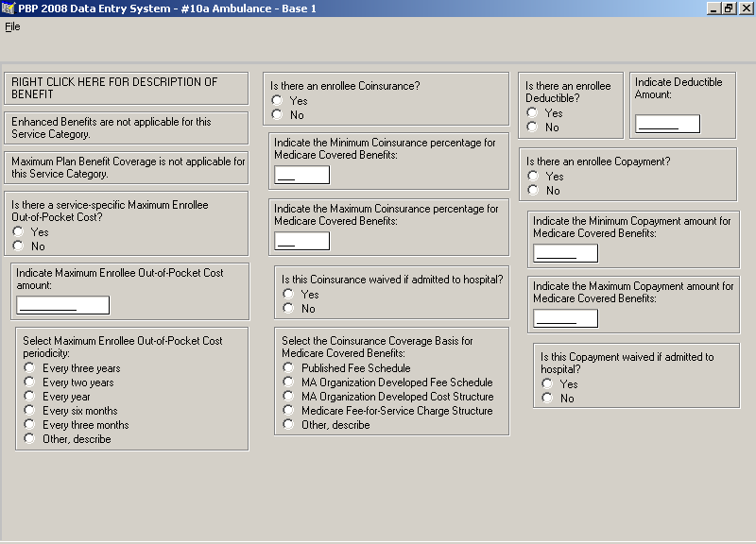
Task: Select No for Coinsurance waived if admitted
Action: (288, 309)
